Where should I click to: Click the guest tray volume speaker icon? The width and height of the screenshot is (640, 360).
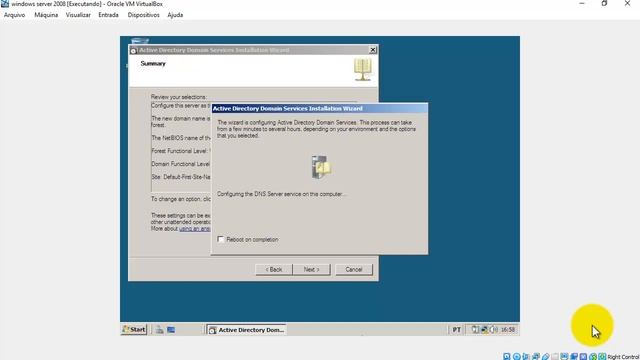493,329
